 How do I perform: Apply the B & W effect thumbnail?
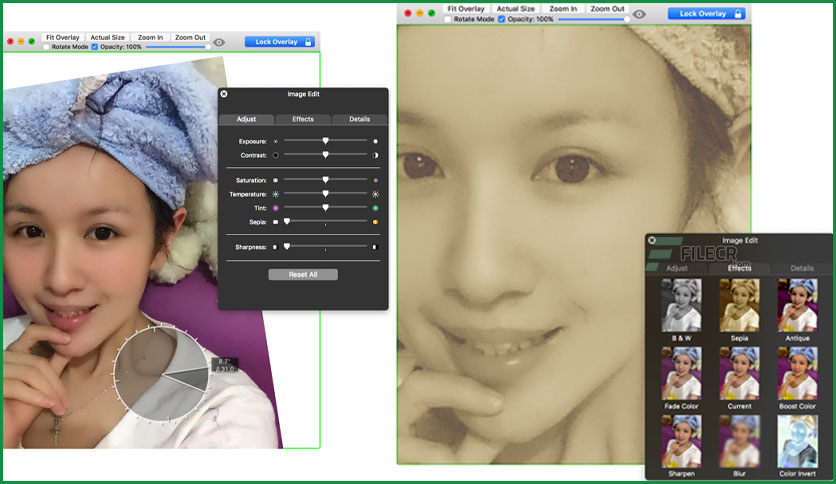[681, 305]
